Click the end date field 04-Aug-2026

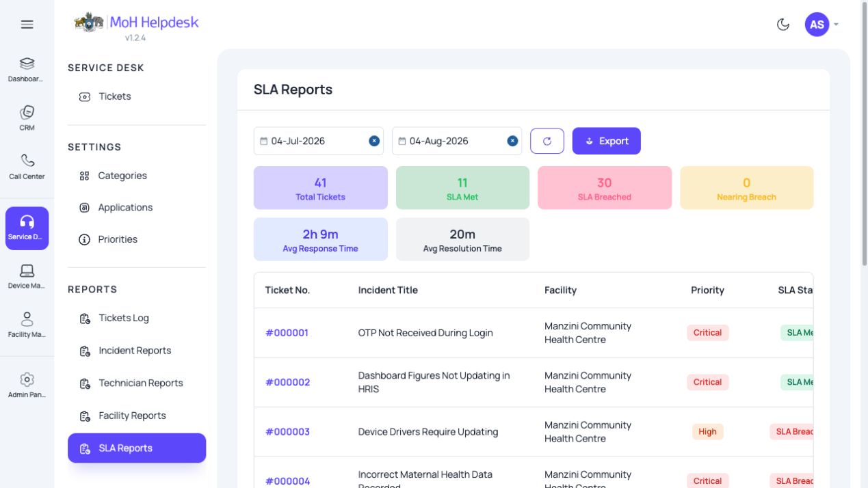coord(457,141)
